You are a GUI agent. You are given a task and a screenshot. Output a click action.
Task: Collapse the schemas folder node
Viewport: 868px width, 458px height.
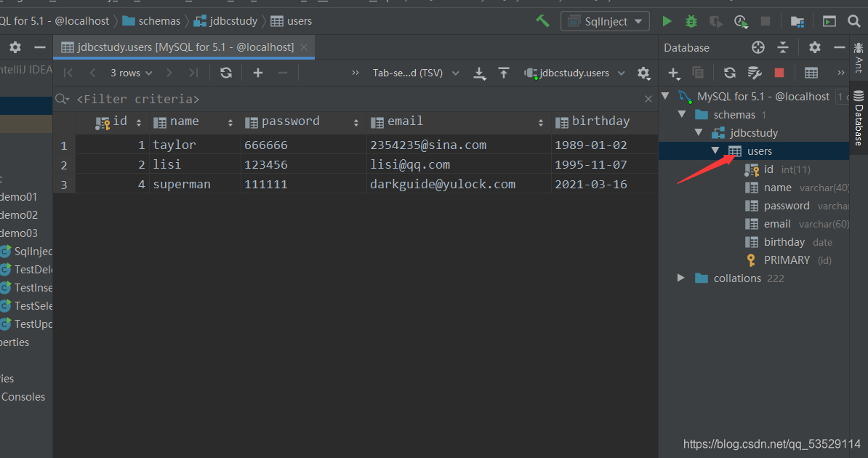(x=682, y=114)
